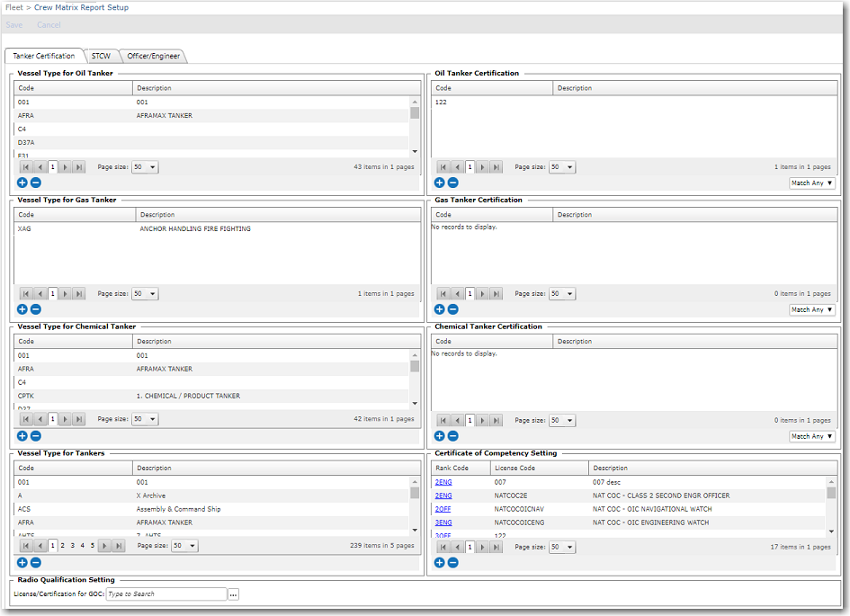Jump to last page of Vessel Type for Tankers

coord(119,546)
